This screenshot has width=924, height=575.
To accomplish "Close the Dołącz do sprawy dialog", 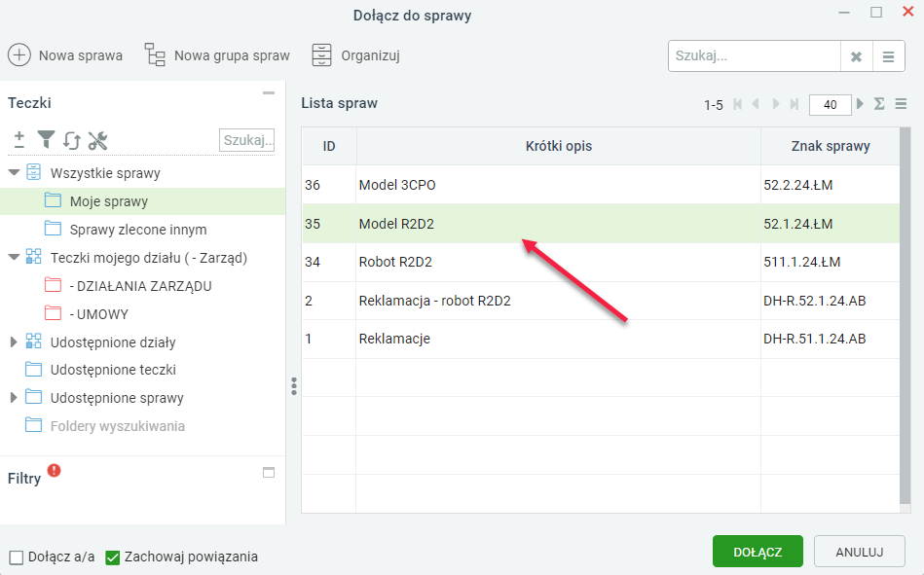I will click(x=908, y=12).
